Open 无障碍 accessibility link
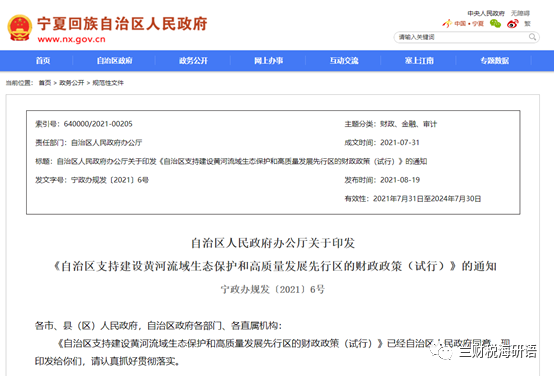 [520, 13]
